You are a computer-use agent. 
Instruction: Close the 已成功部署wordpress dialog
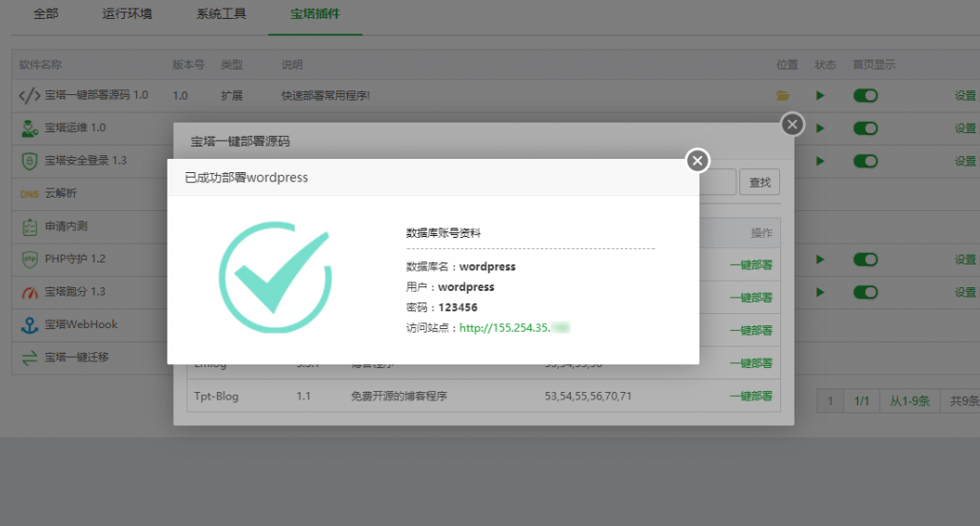coord(697,161)
